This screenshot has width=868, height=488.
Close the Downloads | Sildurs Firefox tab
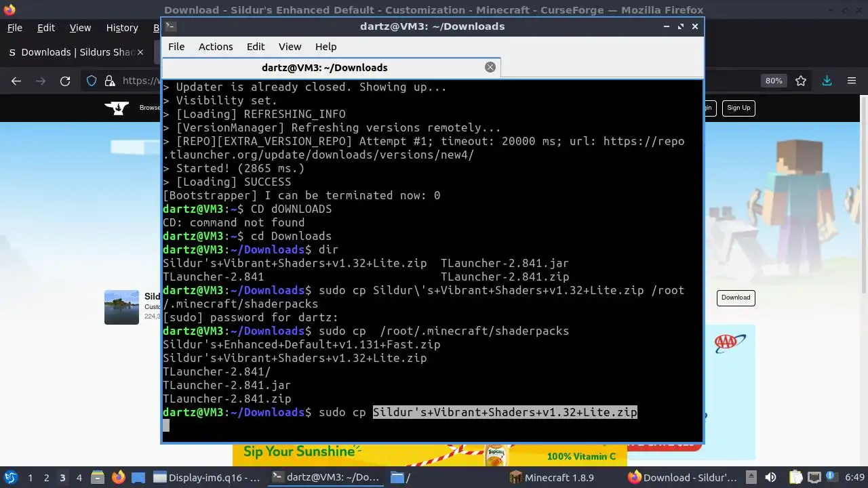[140, 52]
